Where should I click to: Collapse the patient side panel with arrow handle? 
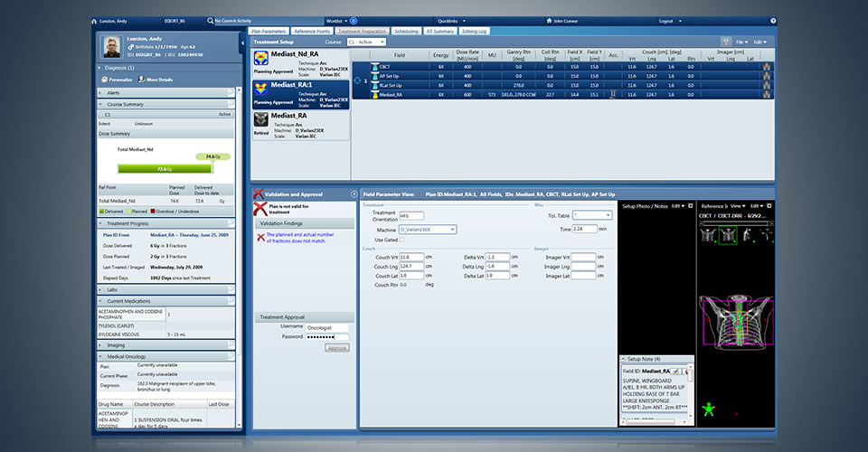point(242,42)
